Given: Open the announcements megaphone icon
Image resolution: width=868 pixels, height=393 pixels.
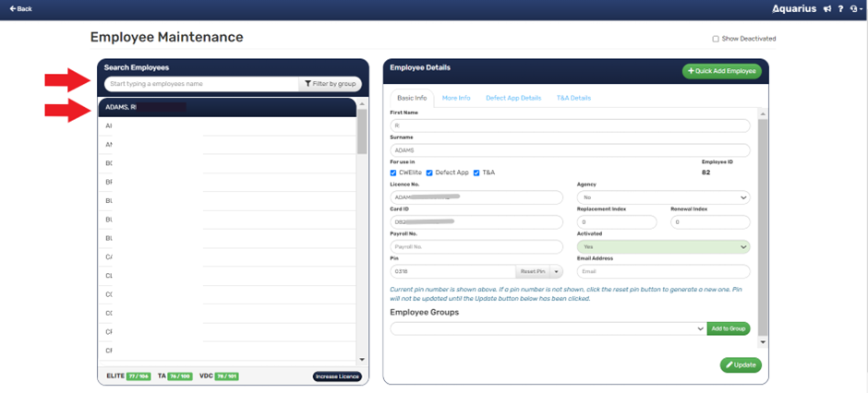Looking at the screenshot, I should coord(827,9).
